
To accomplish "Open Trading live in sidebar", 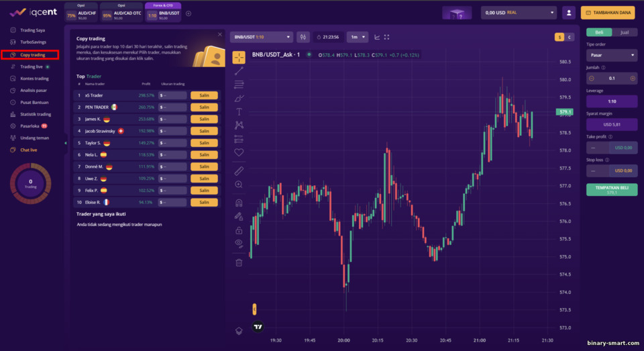I will click(32, 66).
